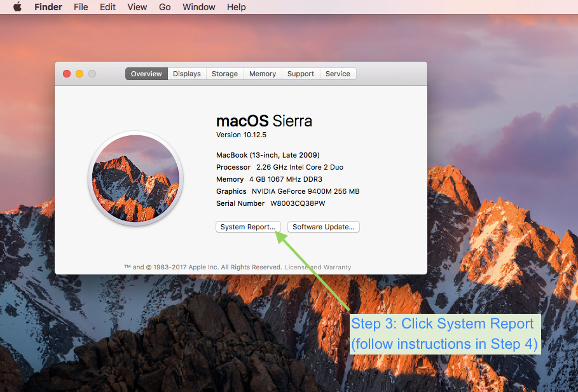Click the NVIDIA GeForce 9400M 256 MB text

[x=306, y=191]
